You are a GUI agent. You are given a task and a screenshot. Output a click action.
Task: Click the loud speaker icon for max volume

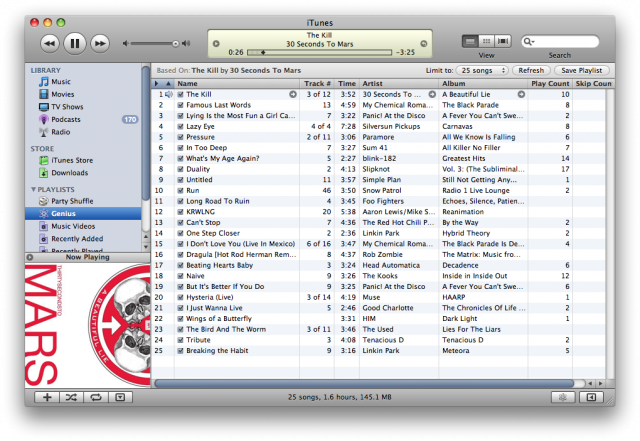click(x=186, y=43)
